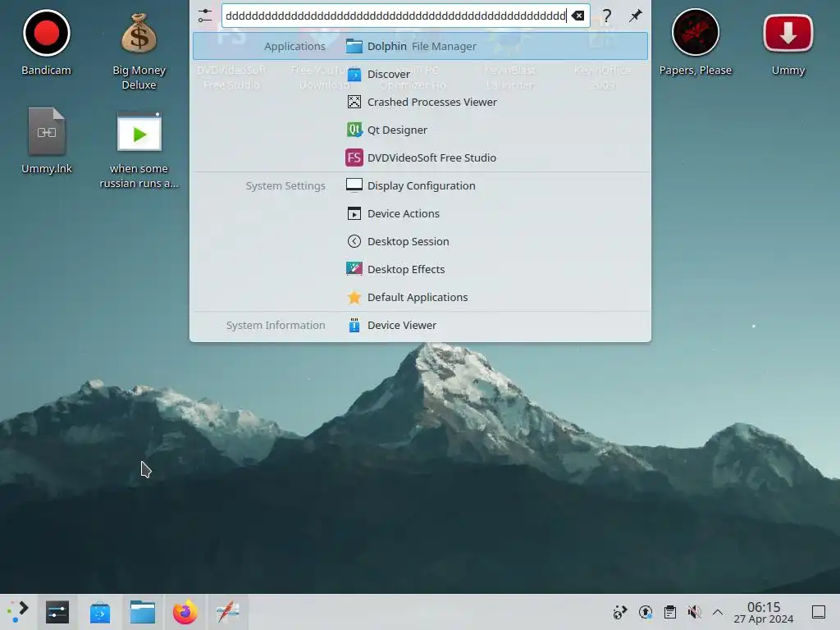Click the monitor icon for Display Configuration
840x630 pixels.
pos(354,185)
